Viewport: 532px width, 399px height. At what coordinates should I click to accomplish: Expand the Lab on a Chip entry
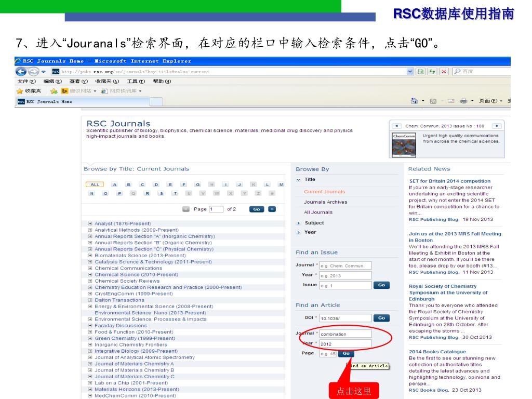pos(90,383)
